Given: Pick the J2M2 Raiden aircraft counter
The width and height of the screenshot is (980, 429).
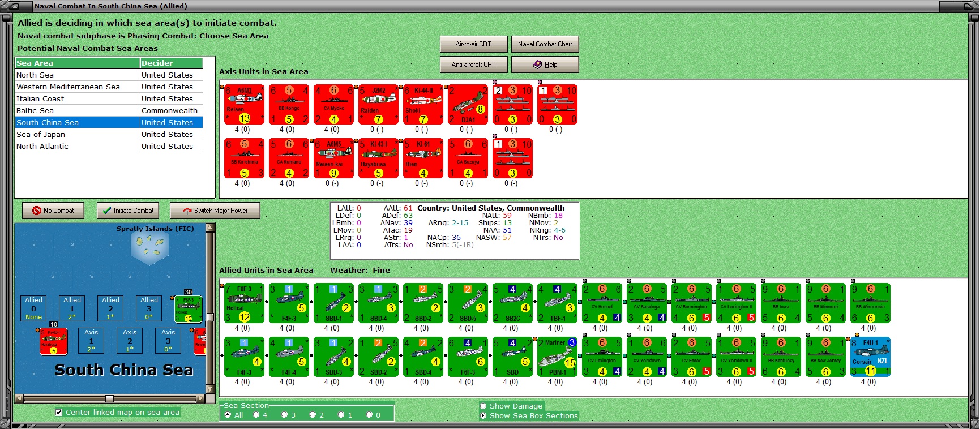Looking at the screenshot, I should coord(379,105).
